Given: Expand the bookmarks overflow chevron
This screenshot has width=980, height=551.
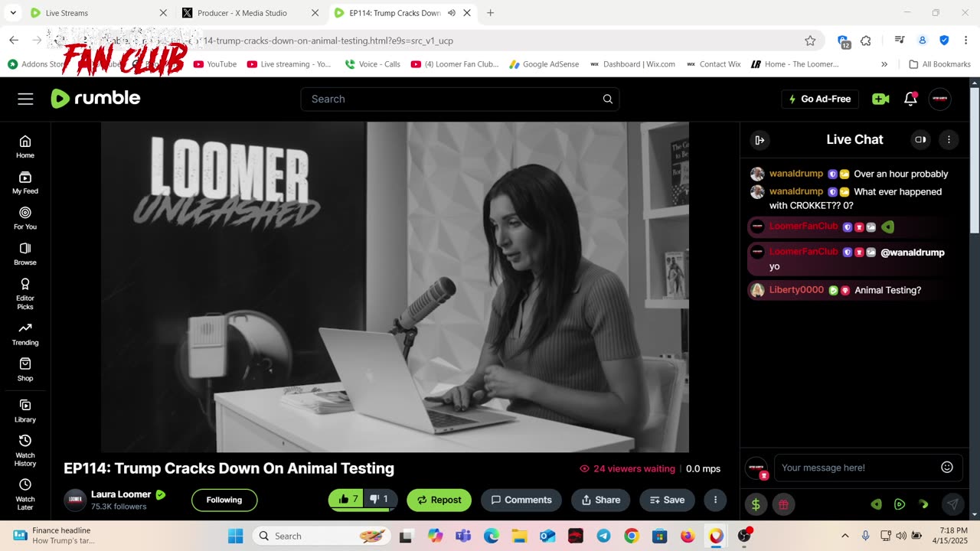Looking at the screenshot, I should pos(884,64).
